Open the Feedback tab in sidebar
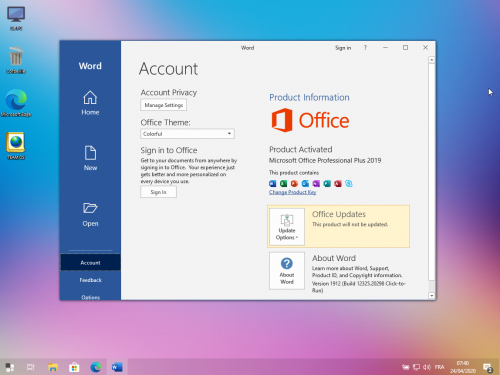Viewport: 500px width, 375px height. [x=90, y=280]
